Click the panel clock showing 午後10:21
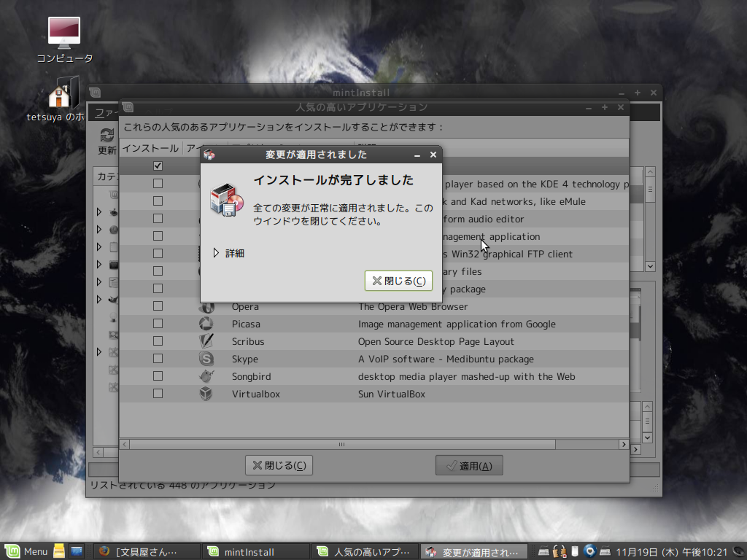This screenshot has height=560, width=747. (672, 552)
